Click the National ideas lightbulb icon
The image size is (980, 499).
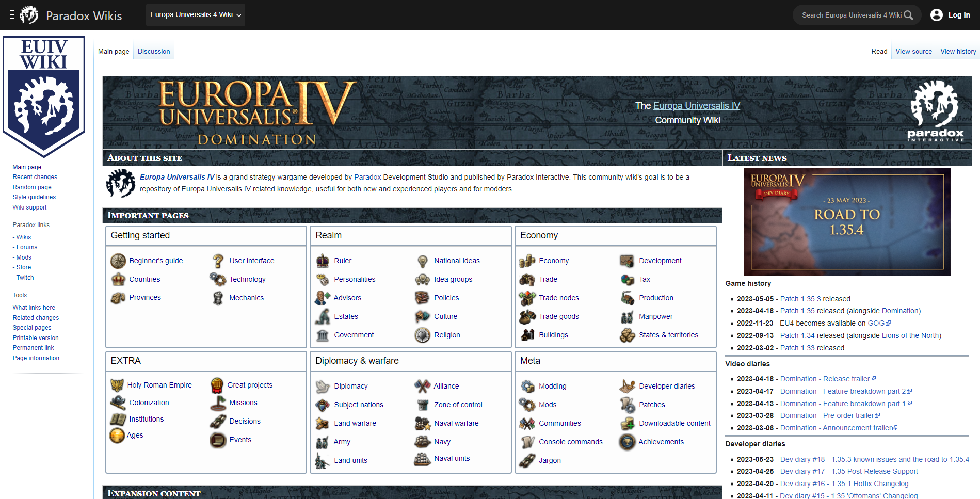pos(423,261)
